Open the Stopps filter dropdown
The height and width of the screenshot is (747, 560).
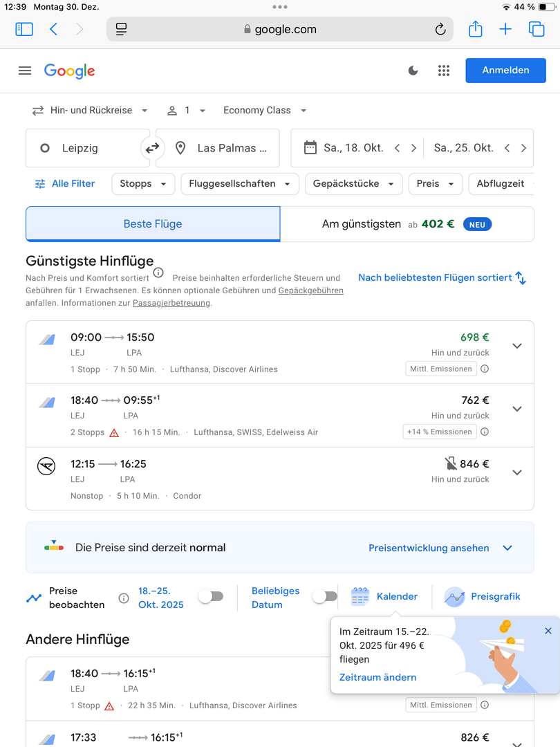(x=143, y=184)
